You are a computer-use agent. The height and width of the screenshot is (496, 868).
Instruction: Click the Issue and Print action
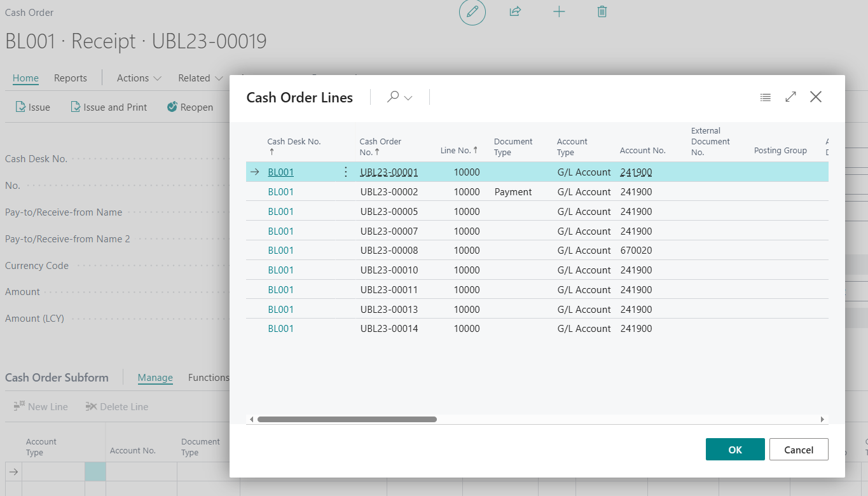(109, 107)
